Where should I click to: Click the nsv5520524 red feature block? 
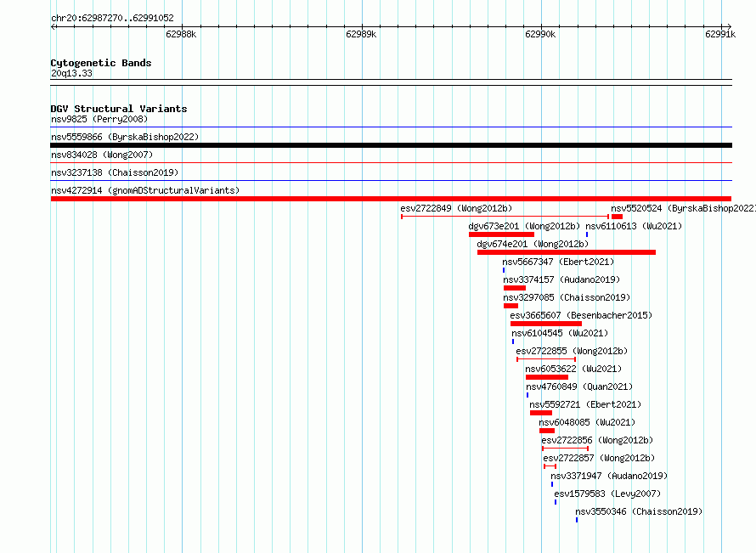pos(618,217)
